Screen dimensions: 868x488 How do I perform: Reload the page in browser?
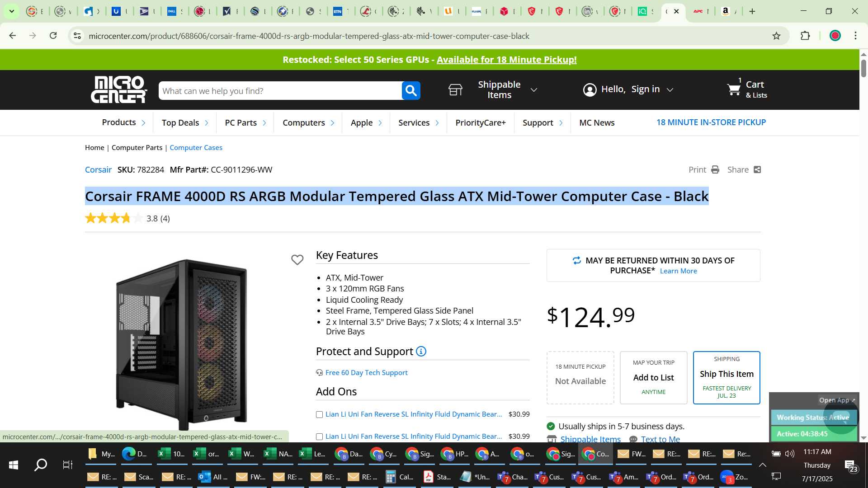[x=53, y=36]
